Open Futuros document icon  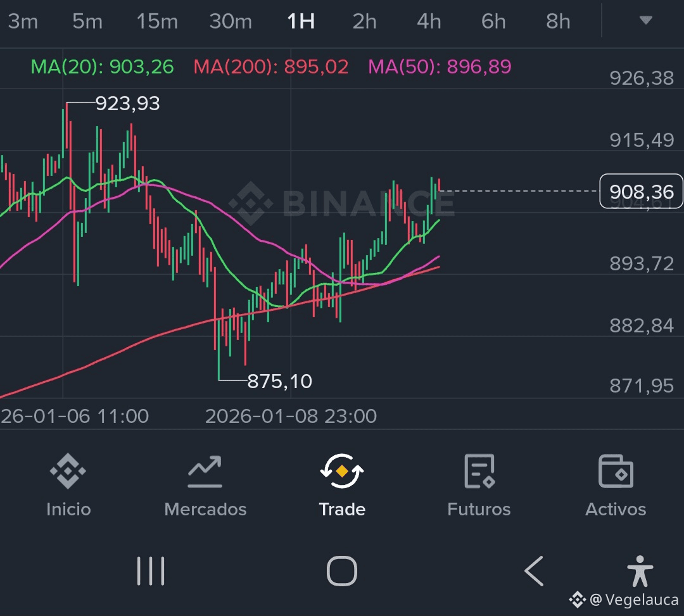coord(479,472)
